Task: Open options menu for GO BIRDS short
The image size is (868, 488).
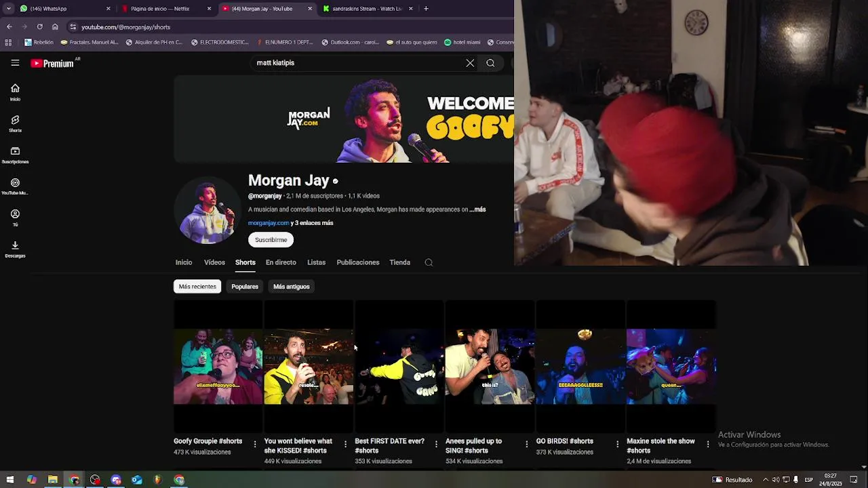Action: pos(617,444)
